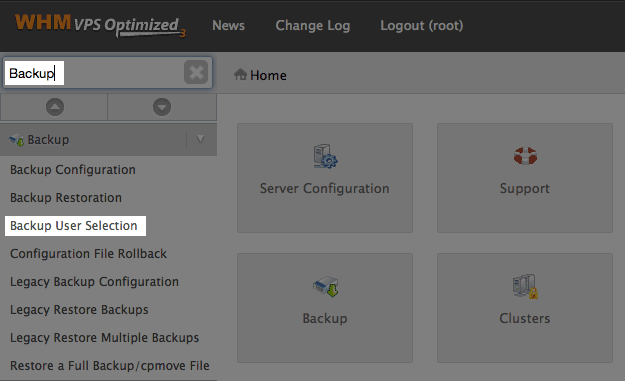Open the News link
625x381 pixels.
(228, 26)
